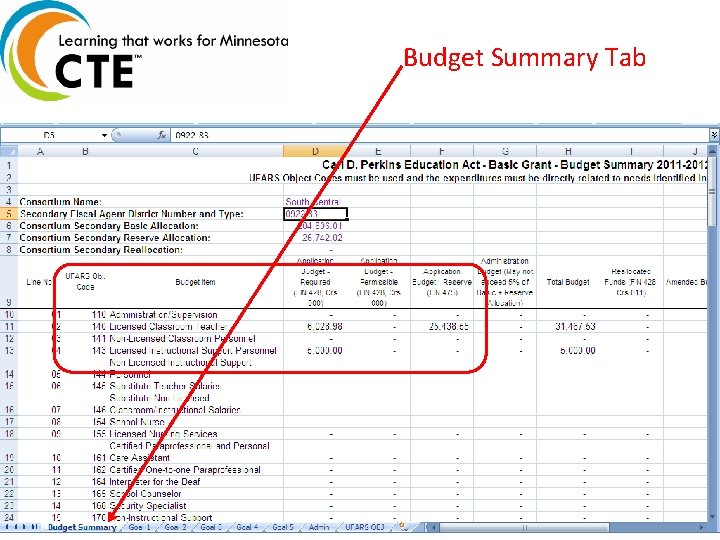Select row 9 header
Viewport: 720px width, 540px height.
(9, 282)
